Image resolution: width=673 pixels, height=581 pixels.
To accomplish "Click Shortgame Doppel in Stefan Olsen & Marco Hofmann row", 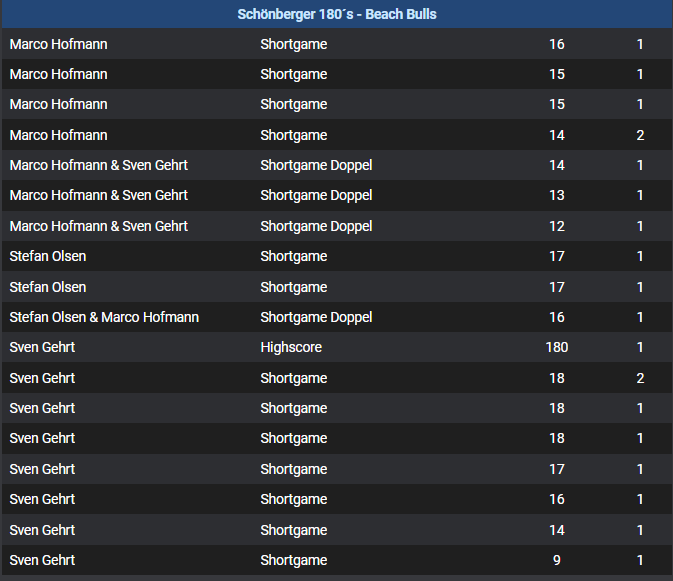I will click(316, 317).
